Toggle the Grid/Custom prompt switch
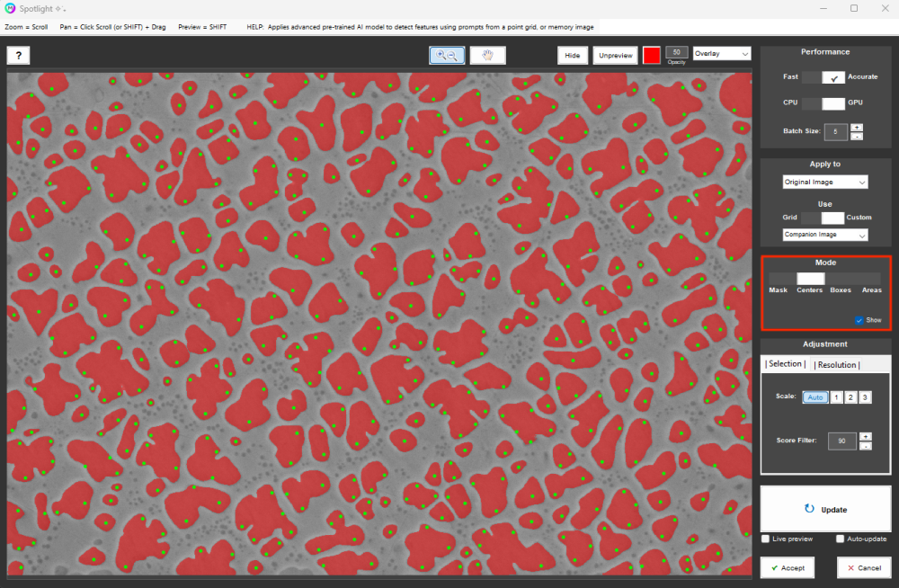 click(823, 218)
